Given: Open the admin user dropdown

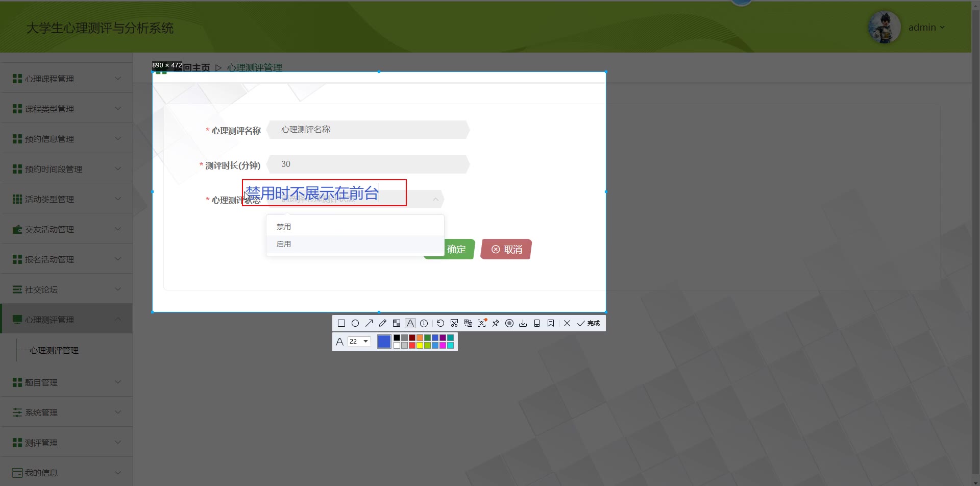Looking at the screenshot, I should [926, 28].
